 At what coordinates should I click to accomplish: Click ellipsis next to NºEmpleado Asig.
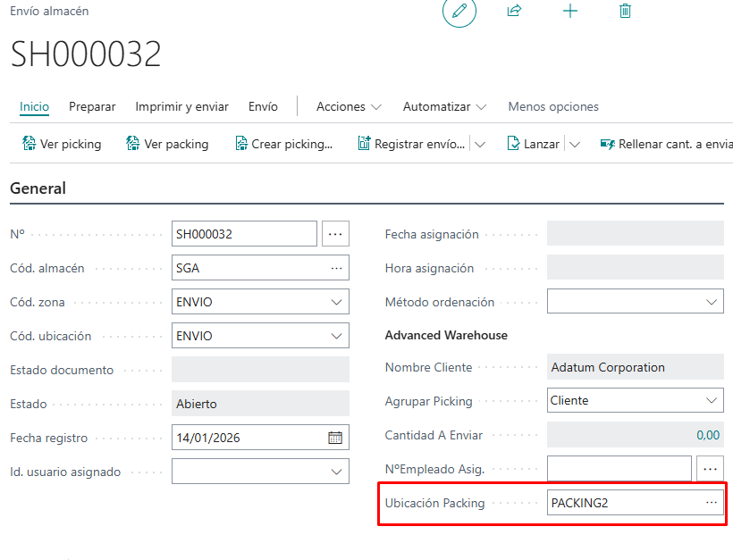tap(711, 469)
